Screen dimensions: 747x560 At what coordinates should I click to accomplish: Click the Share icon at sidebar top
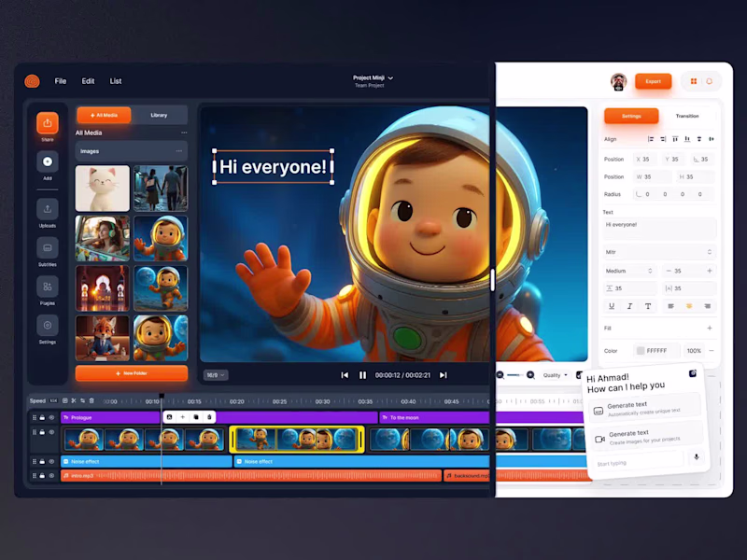point(46,121)
